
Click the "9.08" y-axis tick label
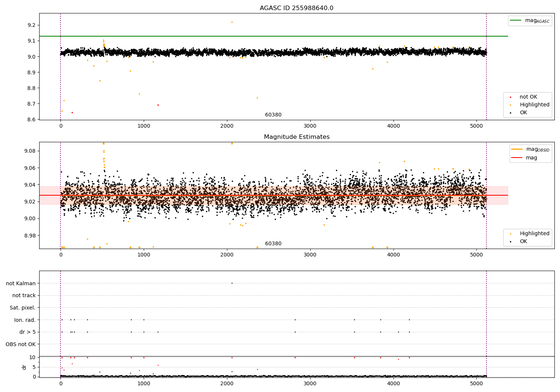[x=30, y=151]
